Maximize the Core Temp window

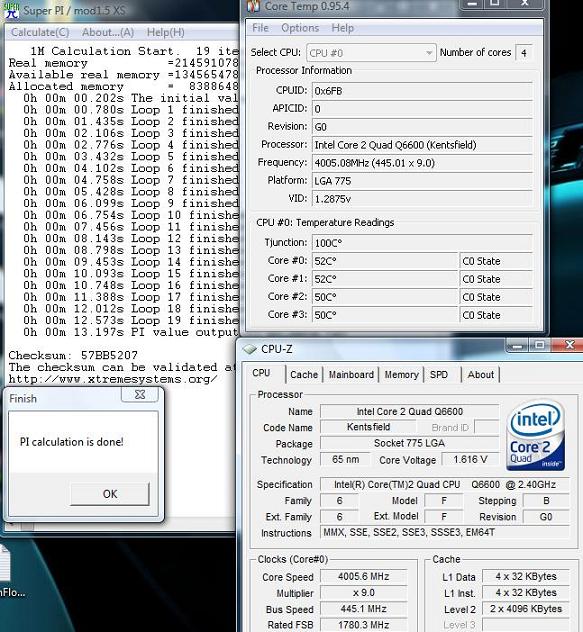494,4
